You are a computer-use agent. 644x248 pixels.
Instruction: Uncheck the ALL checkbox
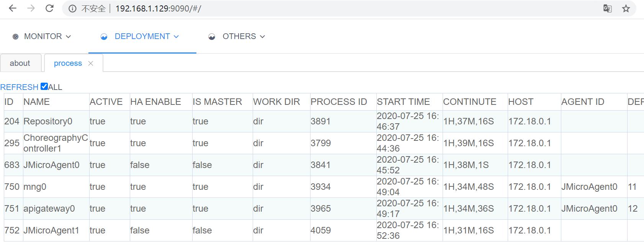44,86
